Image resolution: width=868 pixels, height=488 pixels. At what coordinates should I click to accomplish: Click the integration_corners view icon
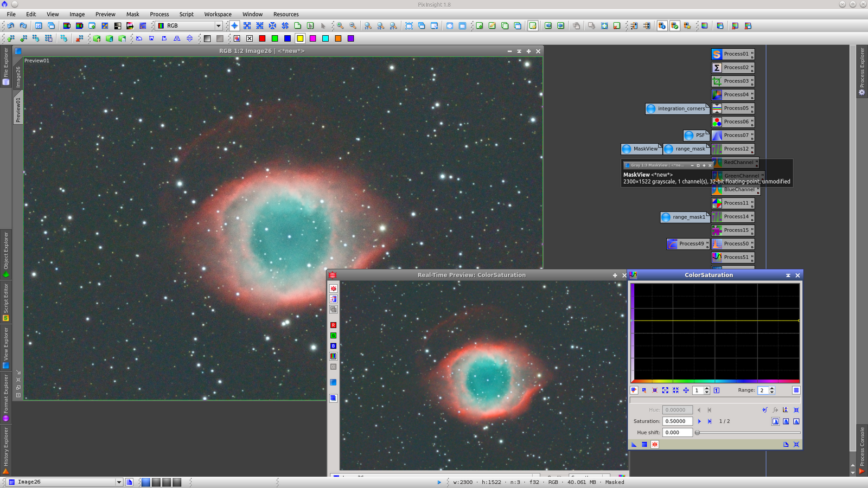pos(677,108)
